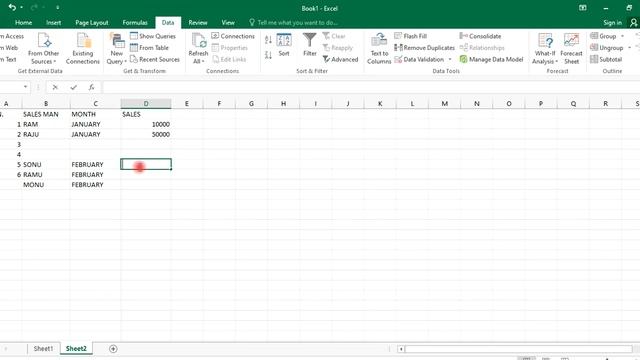Select cell containing SALES MAN
Screen dimensions: 640x360
coord(46,114)
